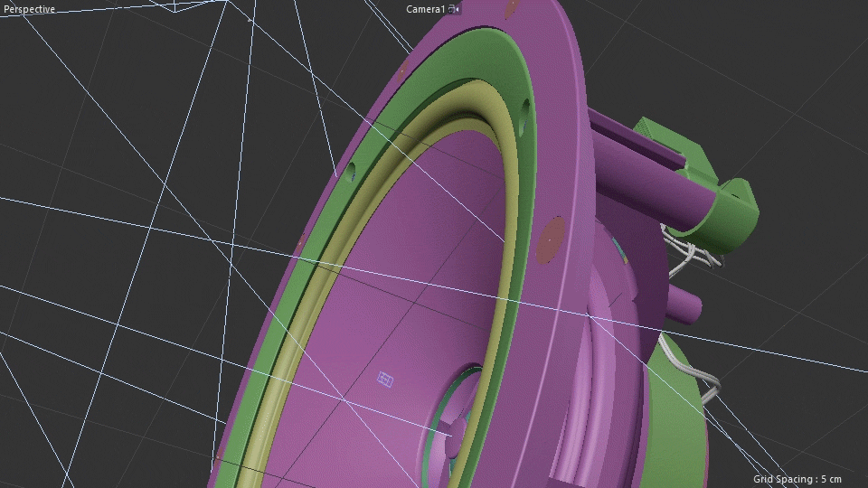
Task: Click the Camera1 label in viewport header
Action: coord(425,9)
